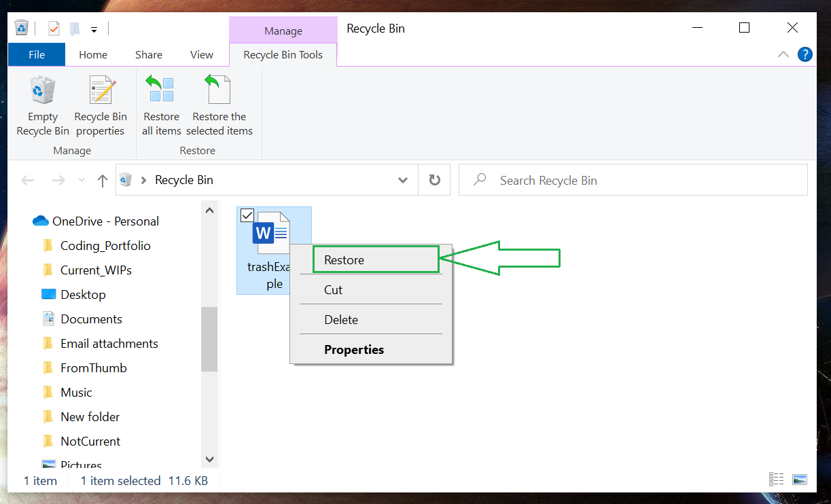The height and width of the screenshot is (504, 831).
Task: Click the title bar Recycle Bin icon
Action: (22, 28)
